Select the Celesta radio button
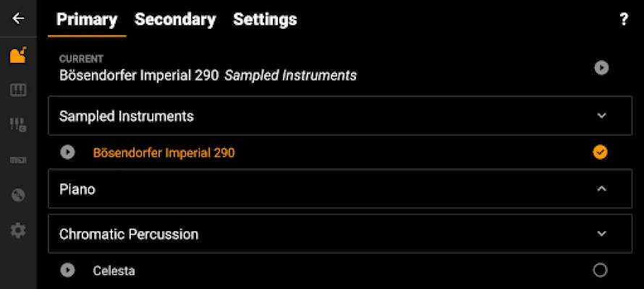 [600, 270]
